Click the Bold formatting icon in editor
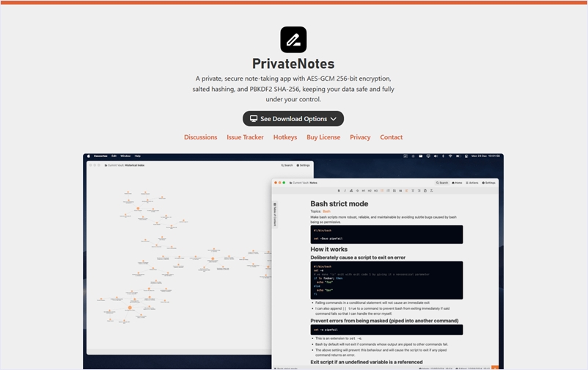The width and height of the screenshot is (588, 370). tap(339, 191)
